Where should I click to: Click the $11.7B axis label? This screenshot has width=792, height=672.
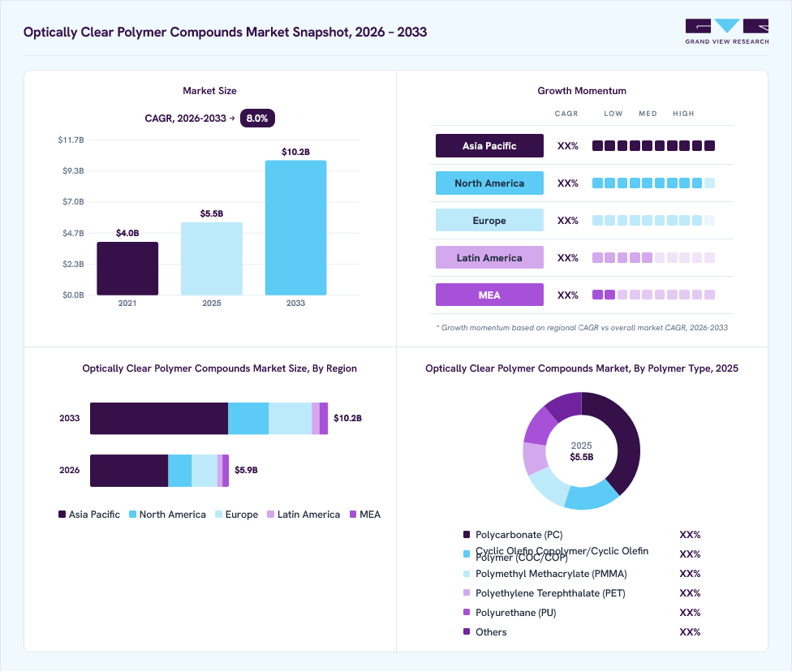click(71, 140)
